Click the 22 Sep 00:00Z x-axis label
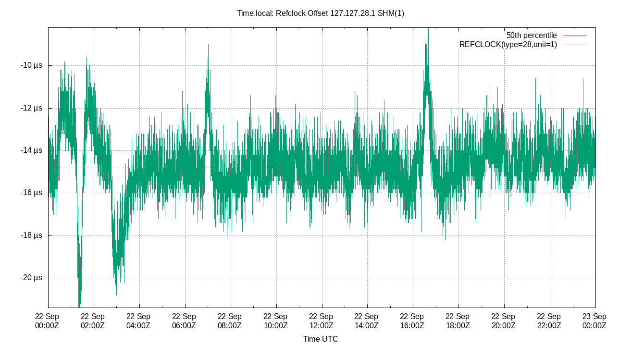Viewport: 644px width, 346px height. tap(47, 321)
